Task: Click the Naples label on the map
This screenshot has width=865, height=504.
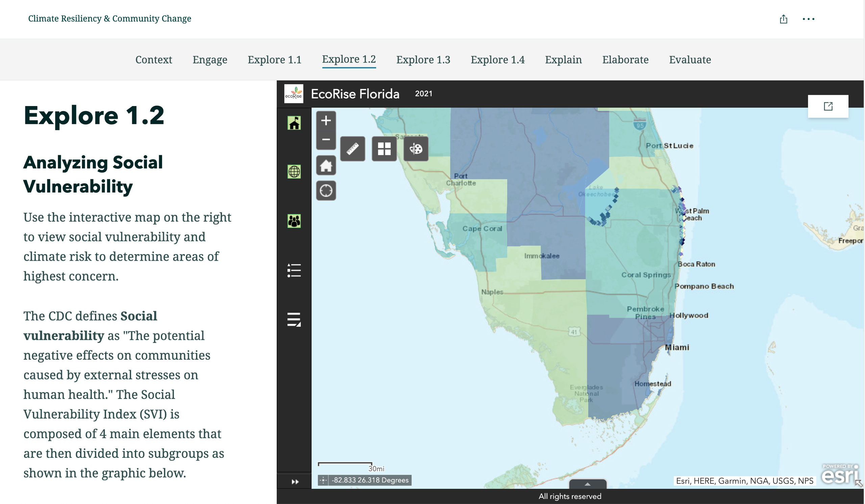Action: [492, 292]
